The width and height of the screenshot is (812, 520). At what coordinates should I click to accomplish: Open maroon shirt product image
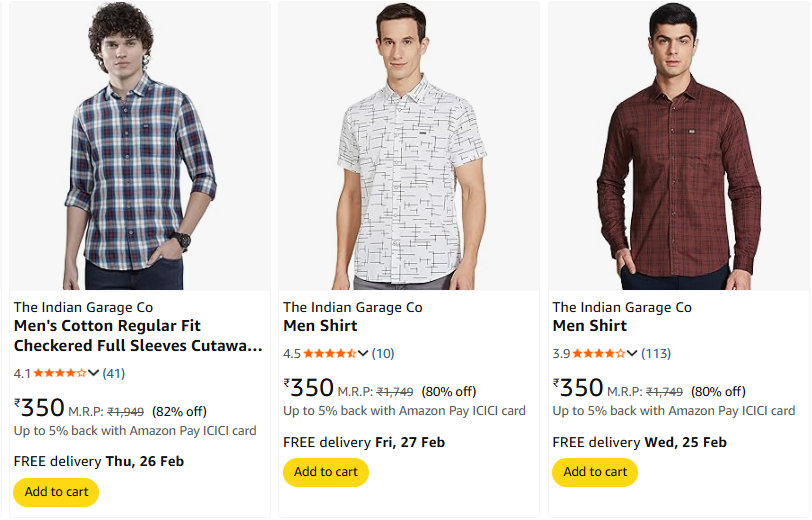pyautogui.click(x=677, y=146)
